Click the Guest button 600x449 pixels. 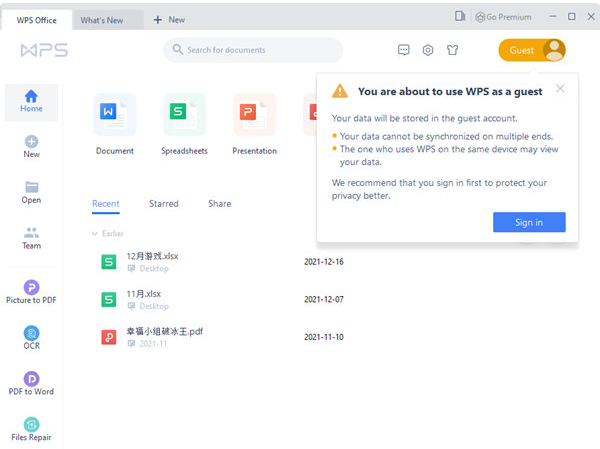coord(532,50)
